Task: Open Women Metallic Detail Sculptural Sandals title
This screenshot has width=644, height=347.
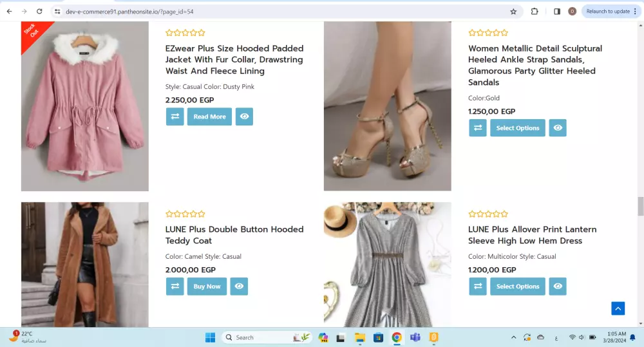Action: (535, 65)
